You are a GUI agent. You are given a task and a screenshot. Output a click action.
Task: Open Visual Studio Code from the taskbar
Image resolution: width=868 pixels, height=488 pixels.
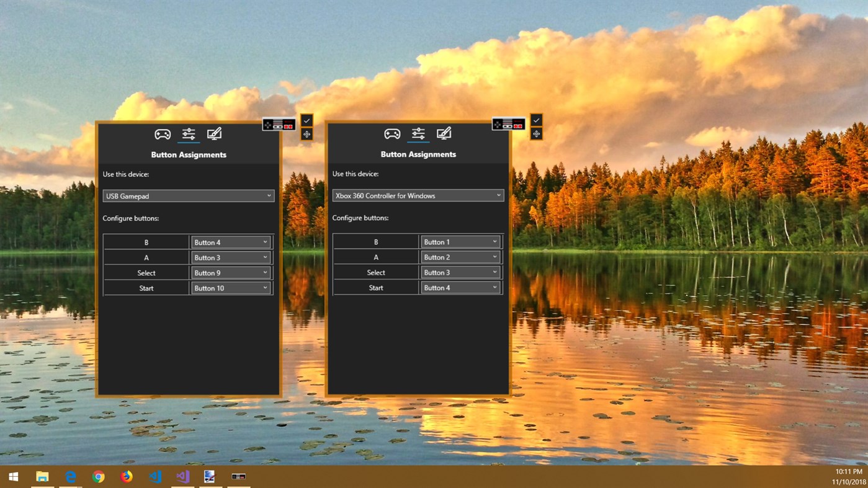(x=155, y=477)
